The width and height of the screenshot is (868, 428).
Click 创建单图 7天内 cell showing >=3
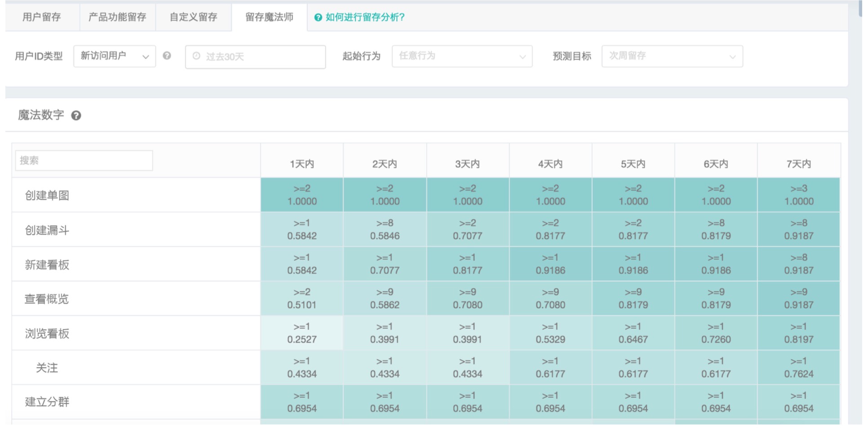tap(799, 195)
